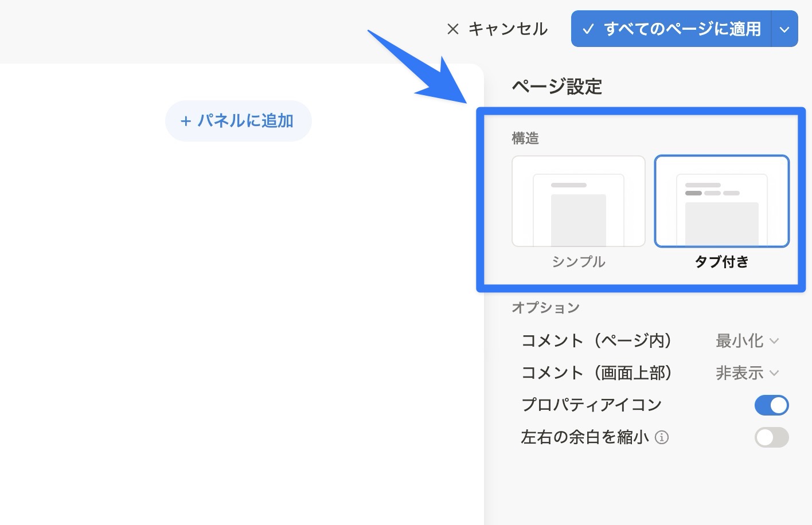Click the タブ付き label text
Viewport: 812px width, 525px height.
722,262
